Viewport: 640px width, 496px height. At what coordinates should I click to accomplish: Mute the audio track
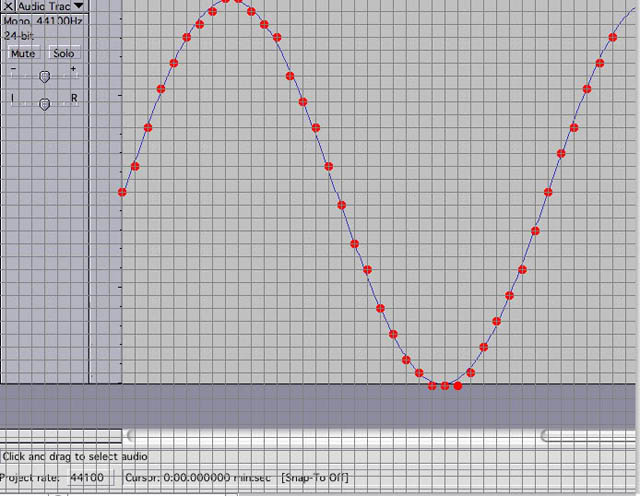[22, 53]
